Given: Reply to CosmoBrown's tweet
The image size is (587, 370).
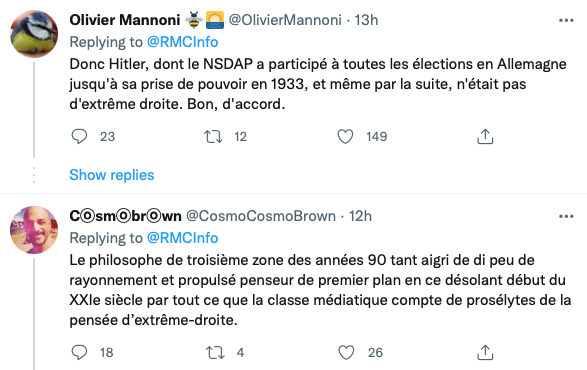Looking at the screenshot, I should (79, 352).
